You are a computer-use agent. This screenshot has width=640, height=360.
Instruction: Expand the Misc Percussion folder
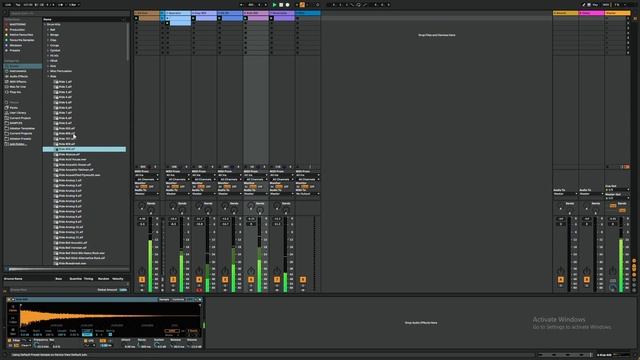click(x=48, y=71)
